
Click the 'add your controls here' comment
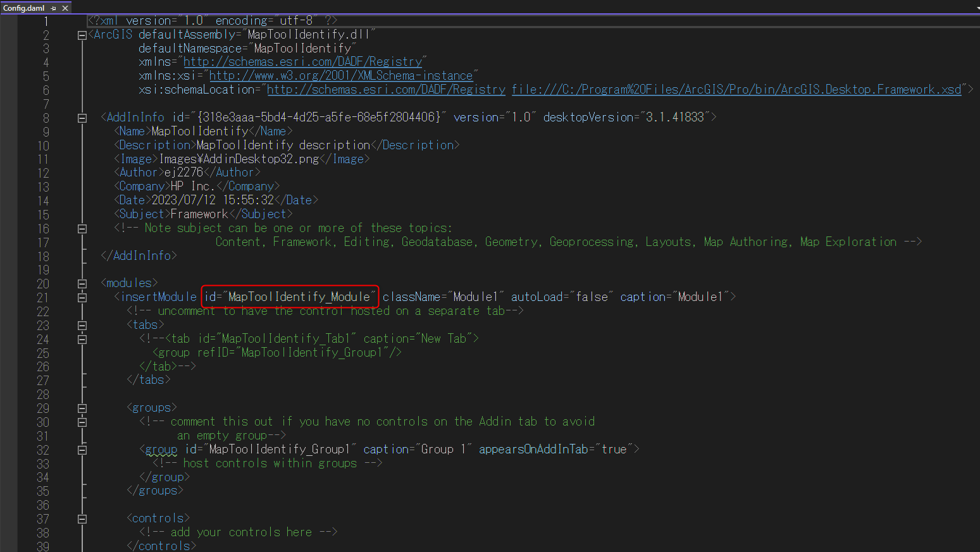(238, 532)
